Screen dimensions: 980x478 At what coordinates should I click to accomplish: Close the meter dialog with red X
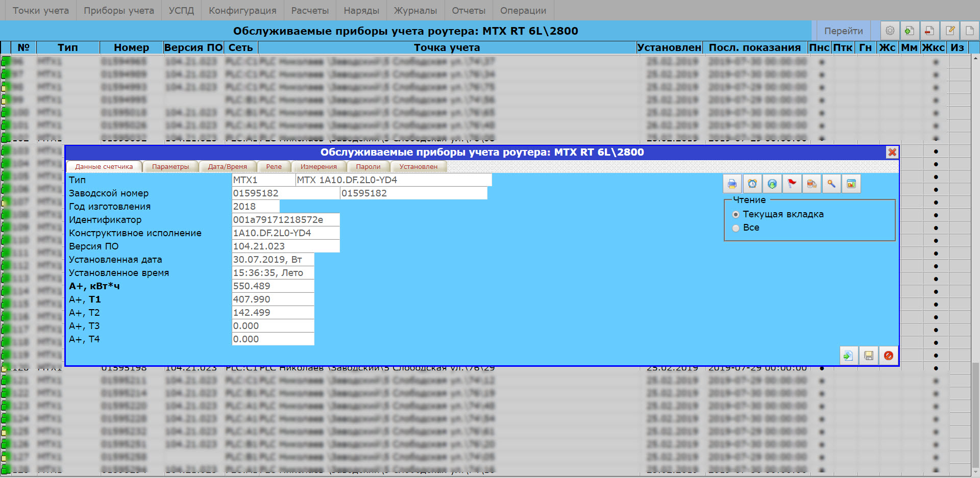coord(892,152)
